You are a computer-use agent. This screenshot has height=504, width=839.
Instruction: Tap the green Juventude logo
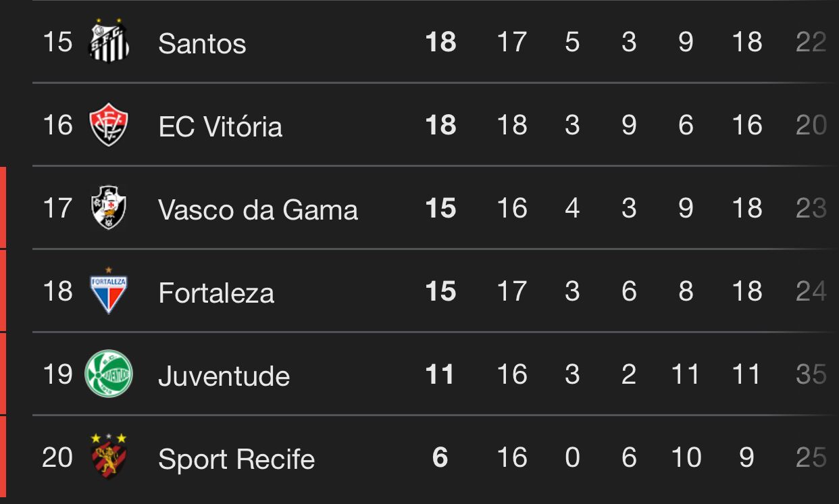109,374
